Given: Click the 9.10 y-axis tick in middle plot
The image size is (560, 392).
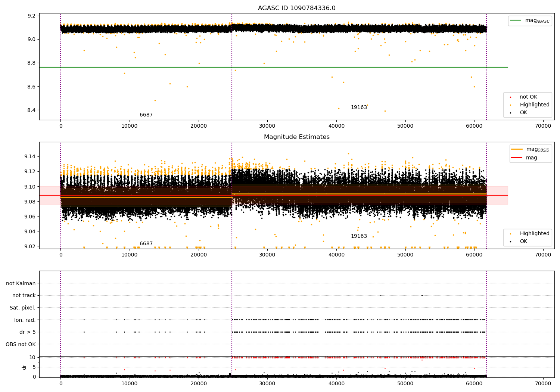Looking at the screenshot, I should 30,187.
